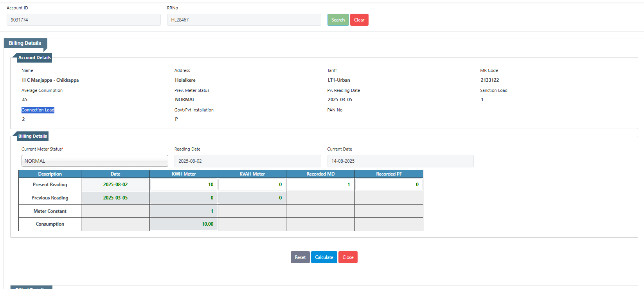Click the Account Details panel label
Image resolution: width=644 pixels, height=289 pixels.
coord(34,57)
